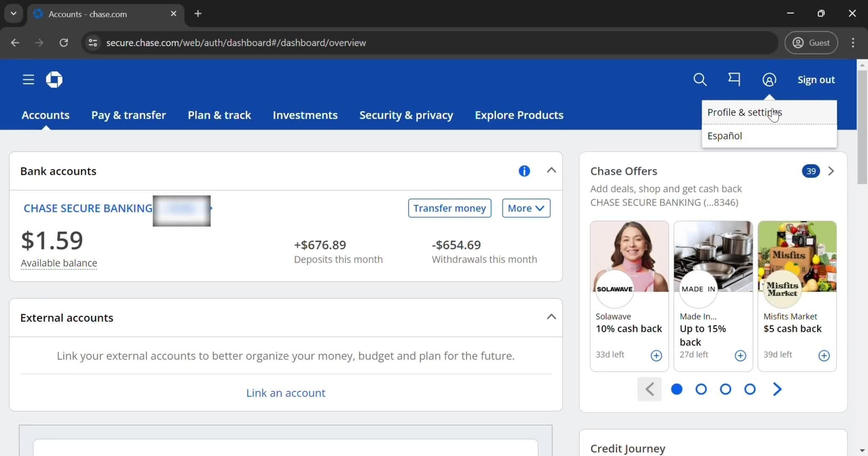The width and height of the screenshot is (868, 456).
Task: Close the Accounts - chase.com tab
Action: tap(173, 14)
